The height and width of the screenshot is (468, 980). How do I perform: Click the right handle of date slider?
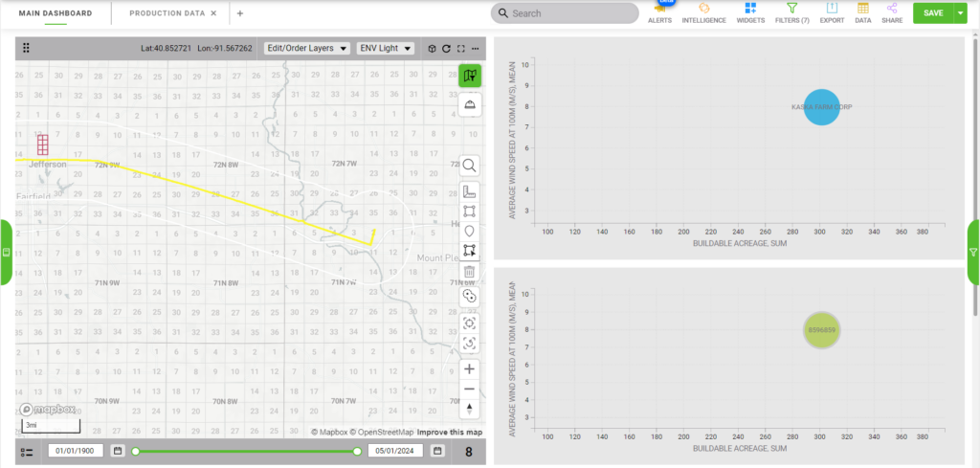358,451
